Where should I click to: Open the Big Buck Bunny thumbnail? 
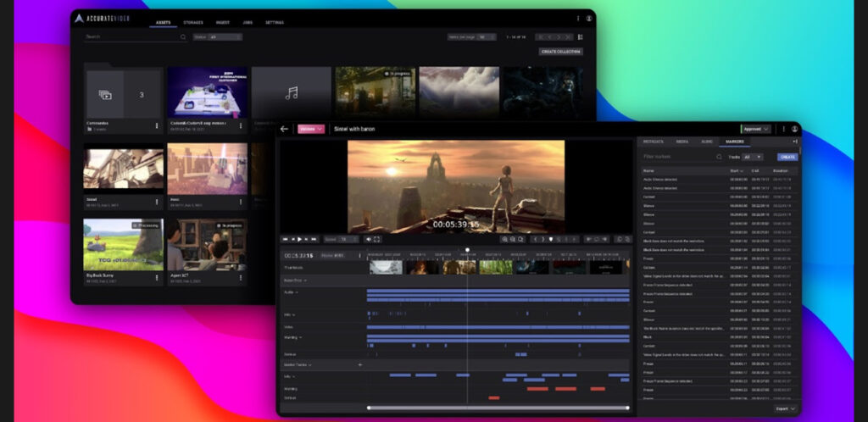tap(123, 244)
